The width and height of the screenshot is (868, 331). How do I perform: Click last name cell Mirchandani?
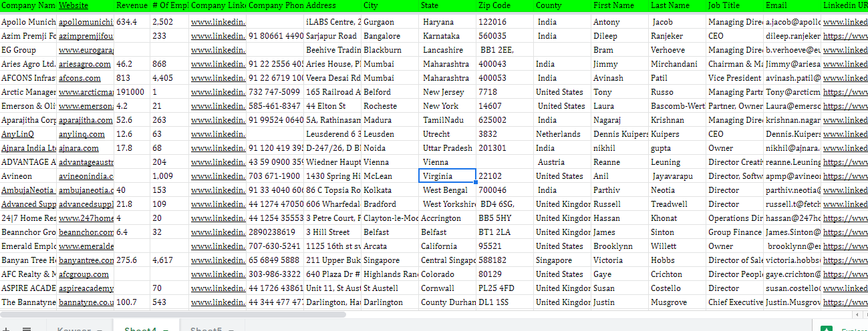click(x=677, y=64)
